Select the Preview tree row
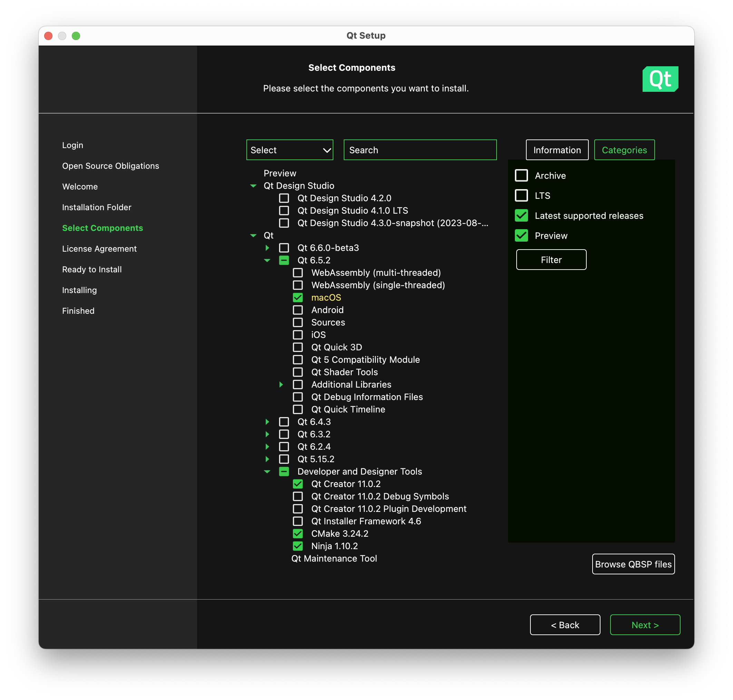Image resolution: width=733 pixels, height=700 pixels. [x=280, y=174]
